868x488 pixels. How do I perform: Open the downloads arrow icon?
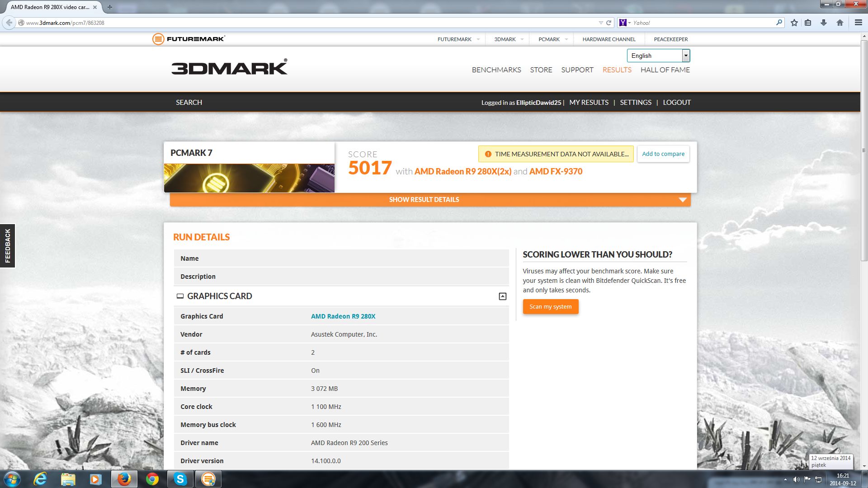pos(824,23)
